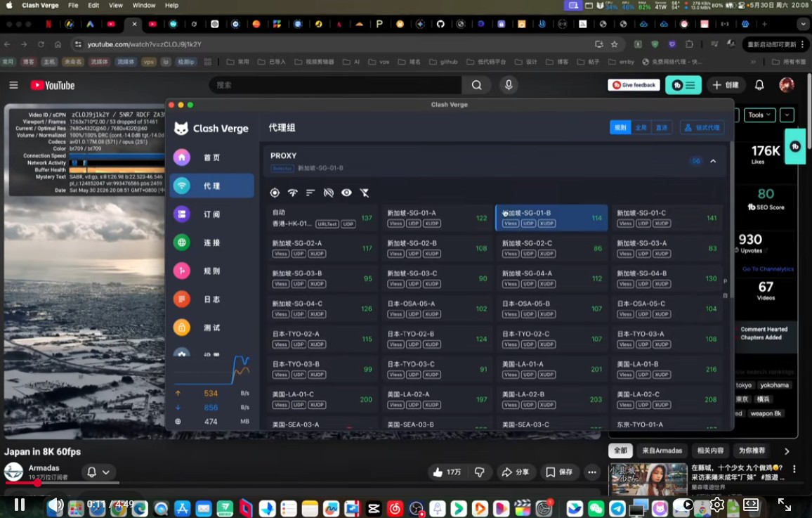Open the video more actions ellipsis
Image resolution: width=812 pixels, height=518 pixels.
click(592, 472)
